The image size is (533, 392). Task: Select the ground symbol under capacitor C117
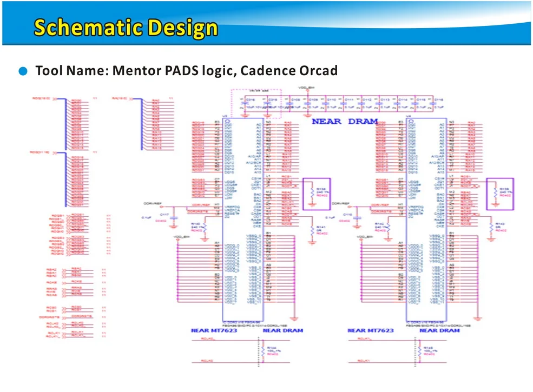pyautogui.click(x=174, y=227)
